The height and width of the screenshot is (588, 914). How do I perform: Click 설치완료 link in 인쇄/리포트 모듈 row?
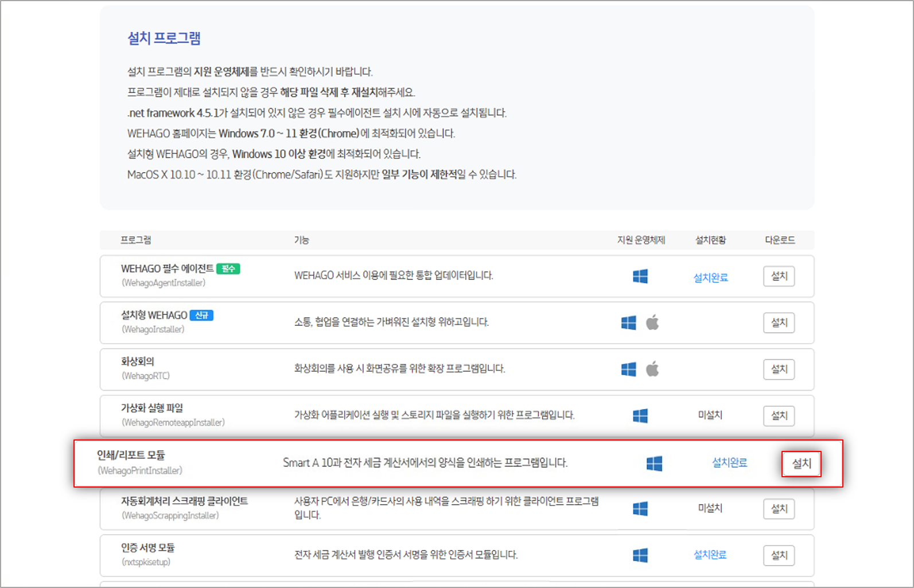729,463
